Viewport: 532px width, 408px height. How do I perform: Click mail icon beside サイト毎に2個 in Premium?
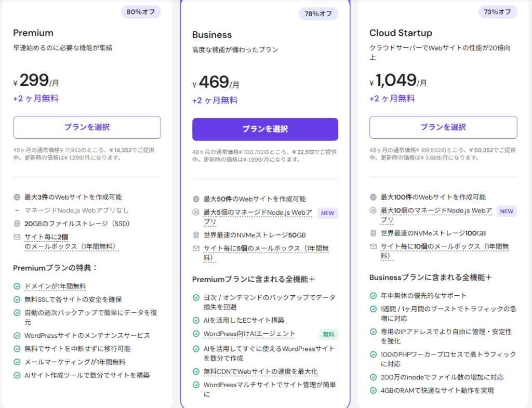click(17, 237)
